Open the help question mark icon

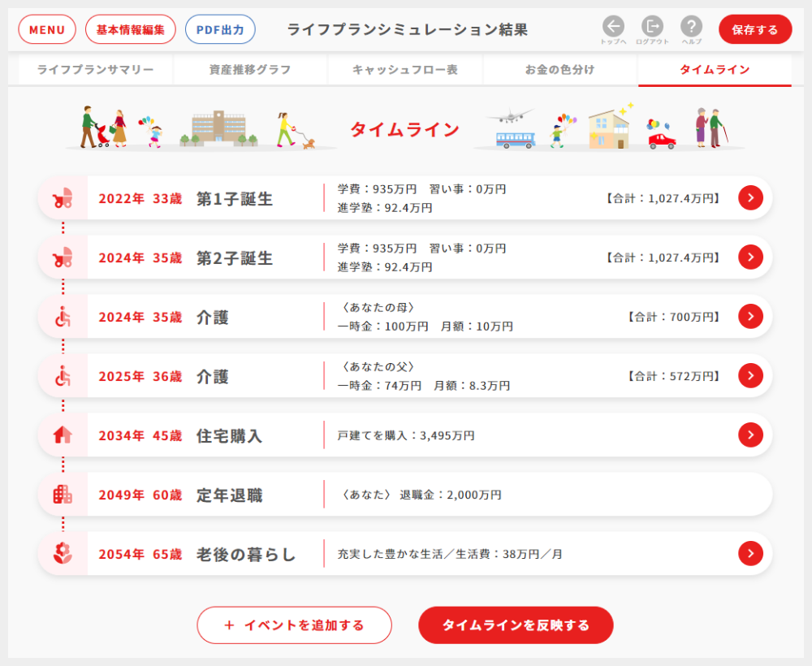(691, 27)
